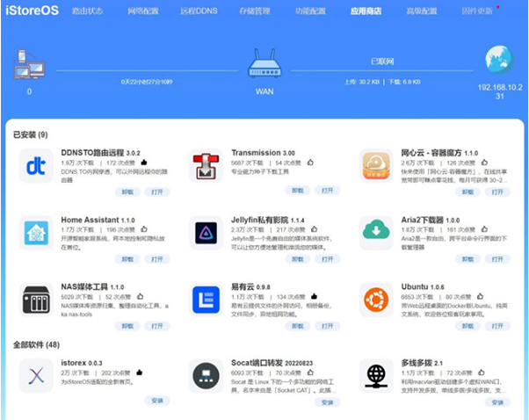Open the 固件更新 menu
The height and width of the screenshot is (420, 529).
point(477,11)
